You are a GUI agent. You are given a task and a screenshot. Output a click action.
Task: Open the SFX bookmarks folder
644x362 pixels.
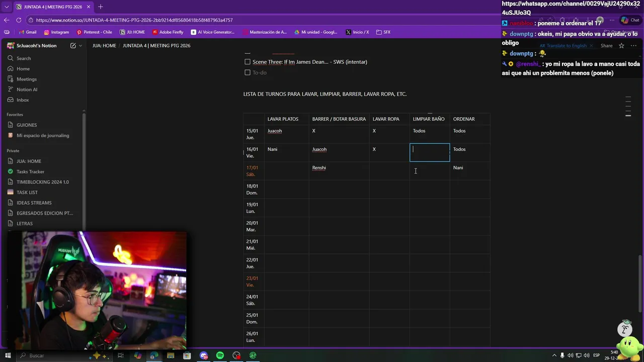pyautogui.click(x=383, y=32)
